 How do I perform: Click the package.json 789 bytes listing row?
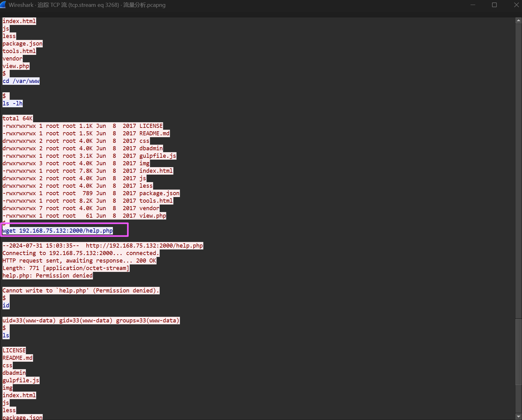click(91, 193)
